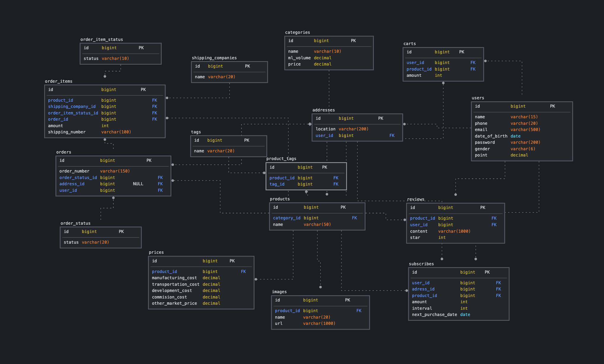This screenshot has height=364, width=604.
Task: Select the amount column in carts
Action: 414,75
